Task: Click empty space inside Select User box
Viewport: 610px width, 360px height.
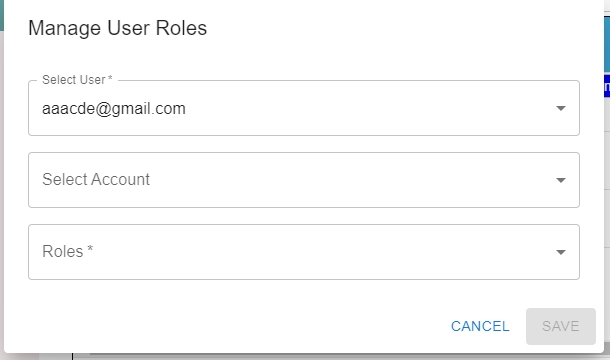Action: [x=370, y=108]
